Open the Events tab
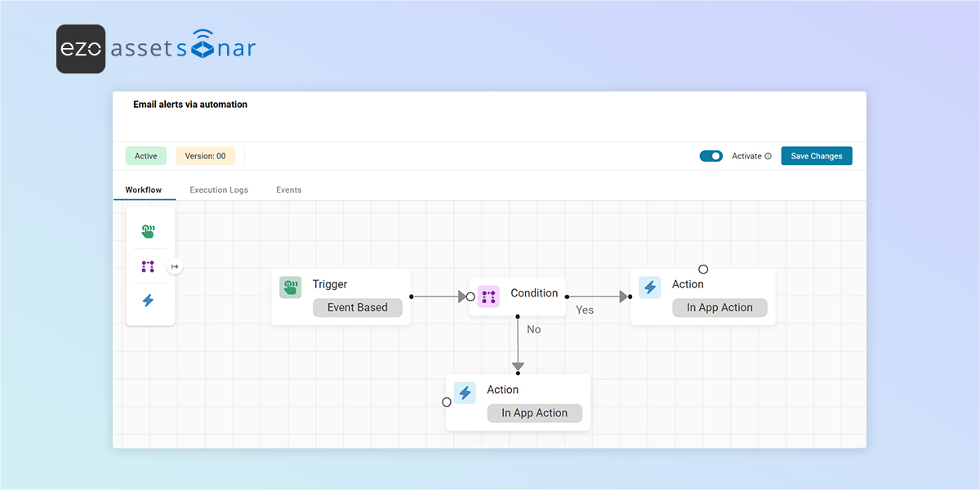This screenshot has width=980, height=490. click(288, 189)
